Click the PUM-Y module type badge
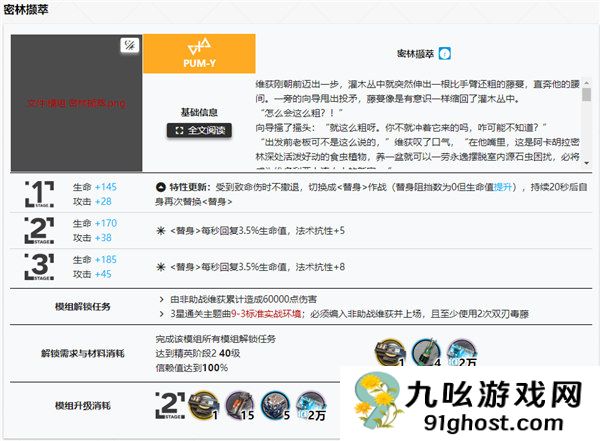Image resolution: width=600 pixels, height=441 pixels. (x=199, y=54)
